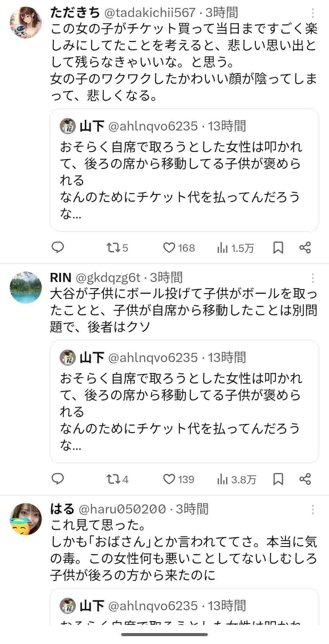Open @haru050200 profile handle link
The image size is (329, 644).
[x=122, y=509]
